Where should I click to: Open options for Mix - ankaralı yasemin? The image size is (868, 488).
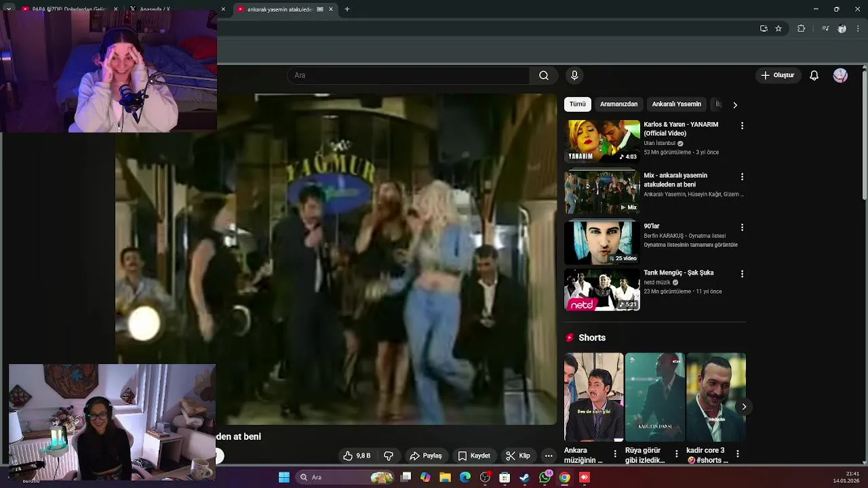click(x=742, y=177)
